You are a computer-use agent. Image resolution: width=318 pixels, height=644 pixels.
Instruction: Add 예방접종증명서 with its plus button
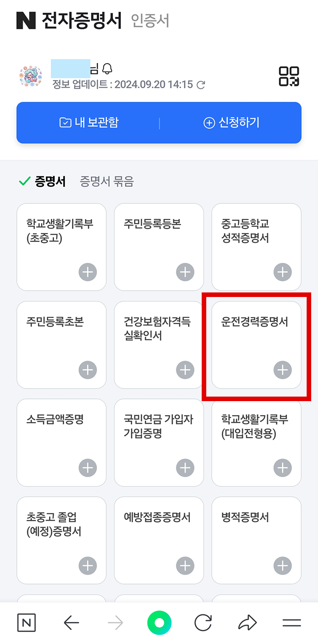tap(184, 566)
